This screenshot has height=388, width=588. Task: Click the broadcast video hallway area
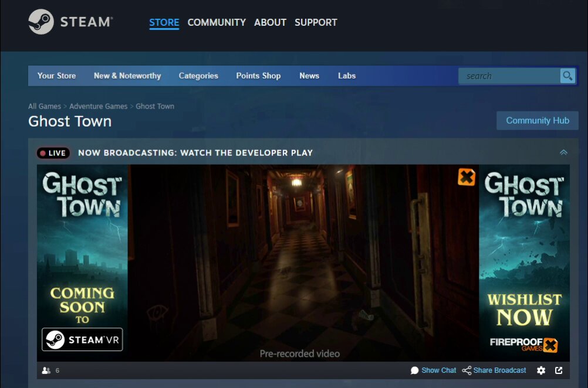click(x=303, y=262)
